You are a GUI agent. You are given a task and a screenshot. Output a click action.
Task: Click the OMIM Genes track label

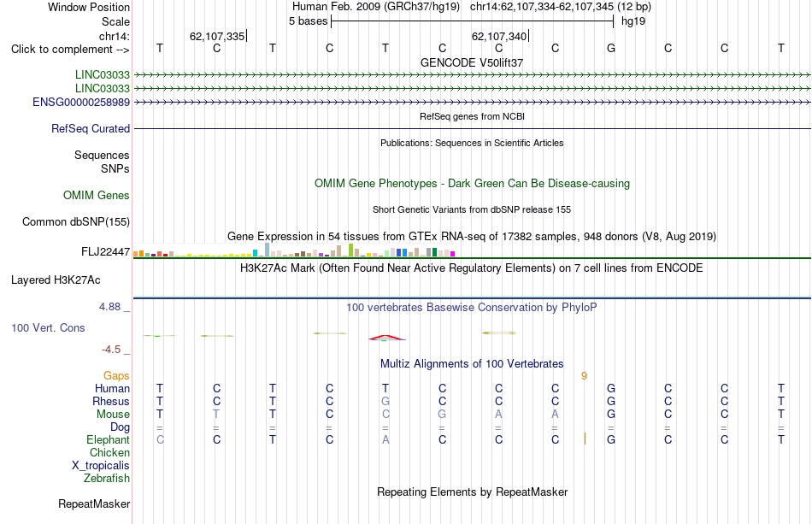coord(97,195)
